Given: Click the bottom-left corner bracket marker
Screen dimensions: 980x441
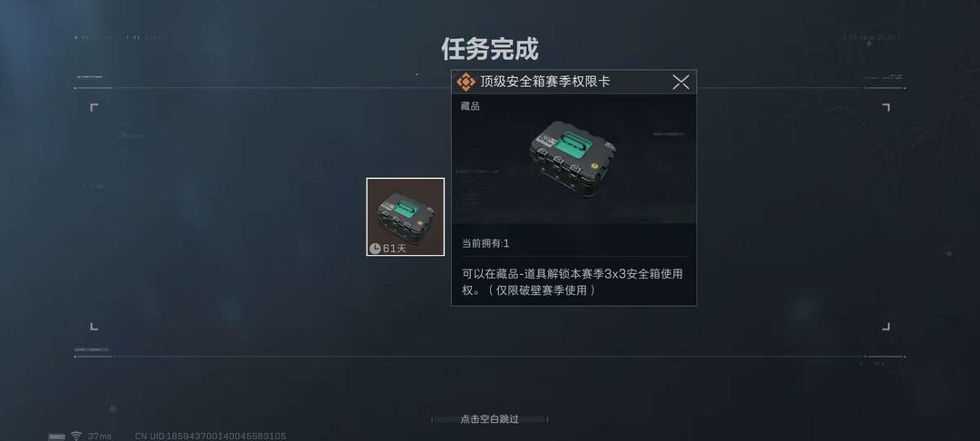Looking at the screenshot, I should tap(93, 326).
